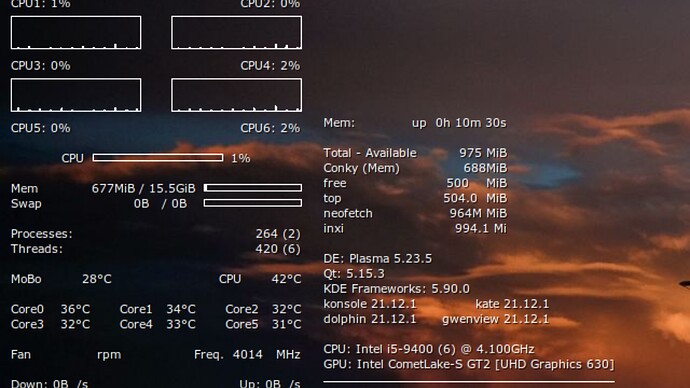690x388 pixels.
Task: Click the 'Core2' label
Action: tap(242, 309)
